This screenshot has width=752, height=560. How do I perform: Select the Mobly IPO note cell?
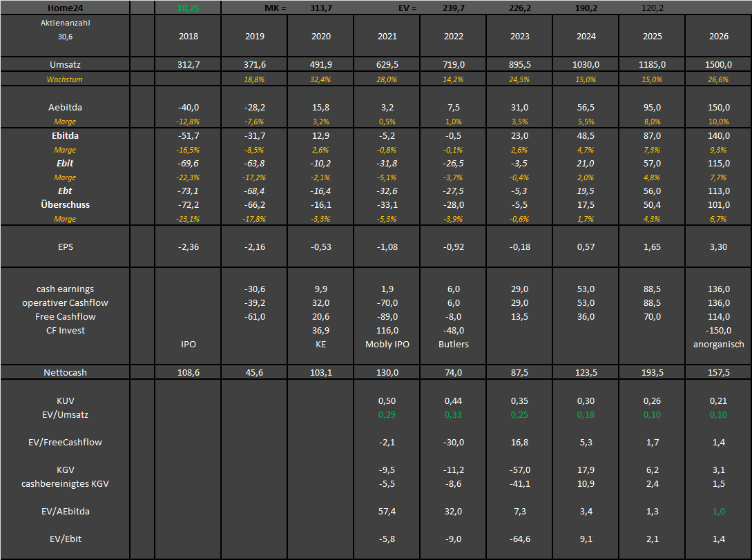point(387,345)
